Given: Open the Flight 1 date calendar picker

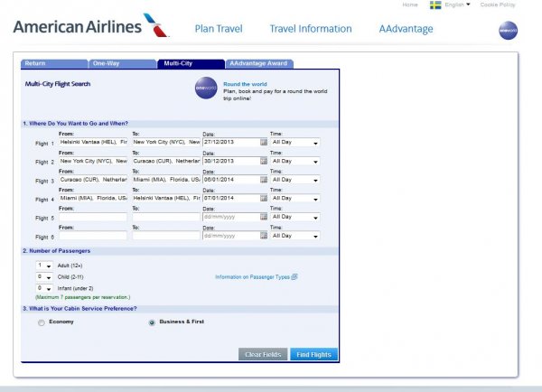Looking at the screenshot, I should pyautogui.click(x=264, y=143).
